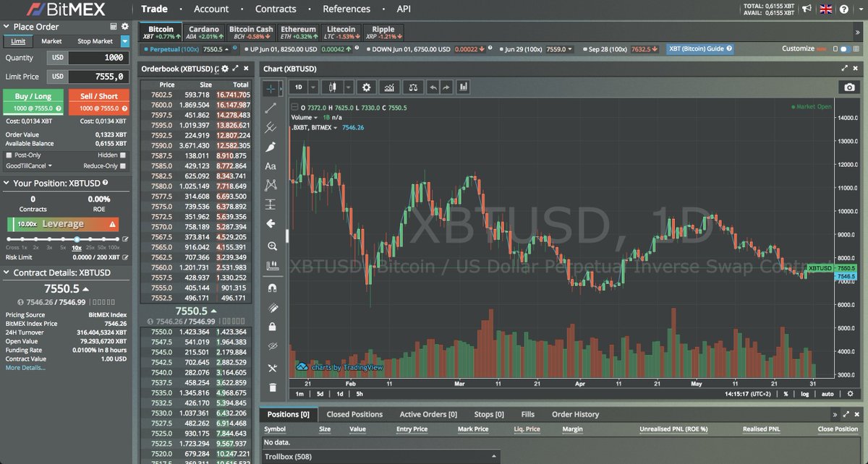
Task: Lock all drawing tools
Action: tap(272, 327)
